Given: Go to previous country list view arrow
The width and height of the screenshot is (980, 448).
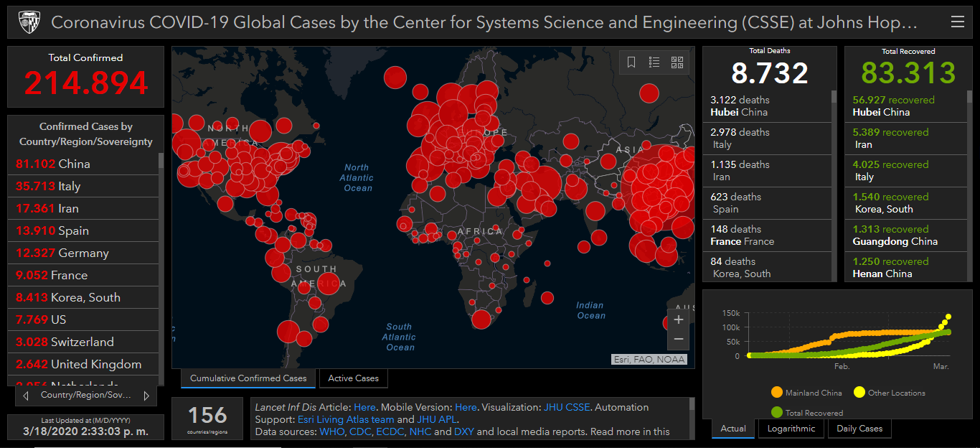Looking at the screenshot, I should [26, 396].
